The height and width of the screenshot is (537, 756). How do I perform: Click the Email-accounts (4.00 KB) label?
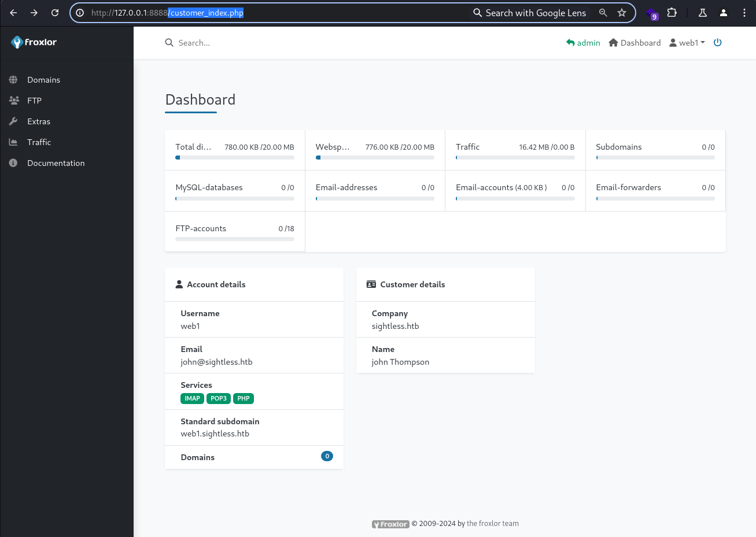[501, 187]
